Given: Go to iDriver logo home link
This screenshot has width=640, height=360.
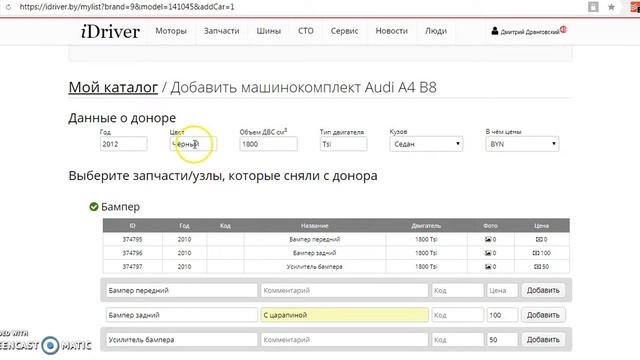Looking at the screenshot, I should [110, 31].
